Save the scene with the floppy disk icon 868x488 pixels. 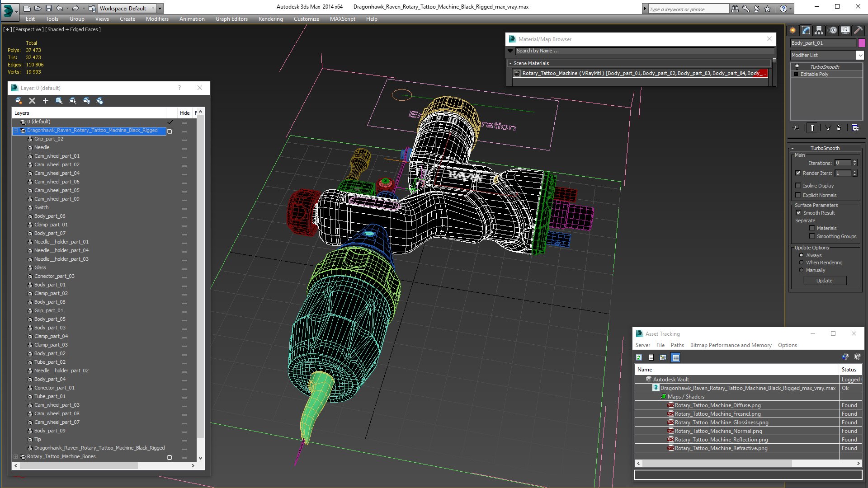click(x=49, y=8)
